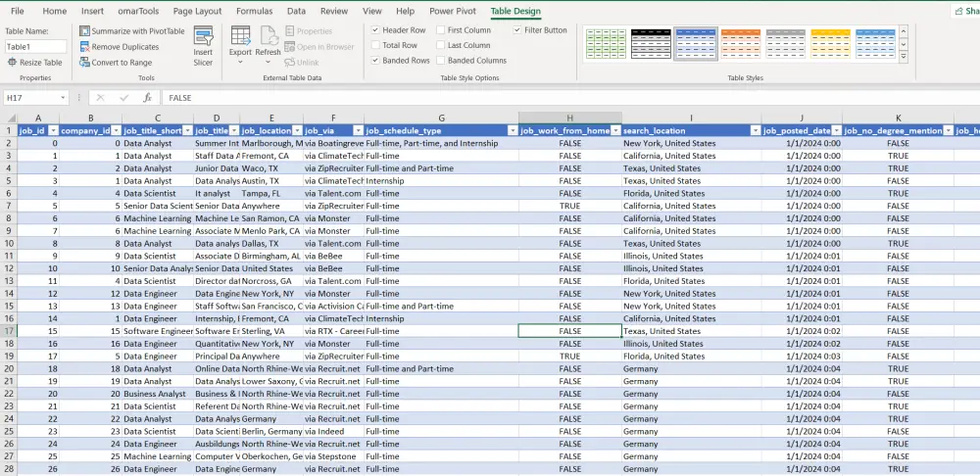Open the Power Pivot tab
Screen dimensions: 980x476
[x=453, y=11]
